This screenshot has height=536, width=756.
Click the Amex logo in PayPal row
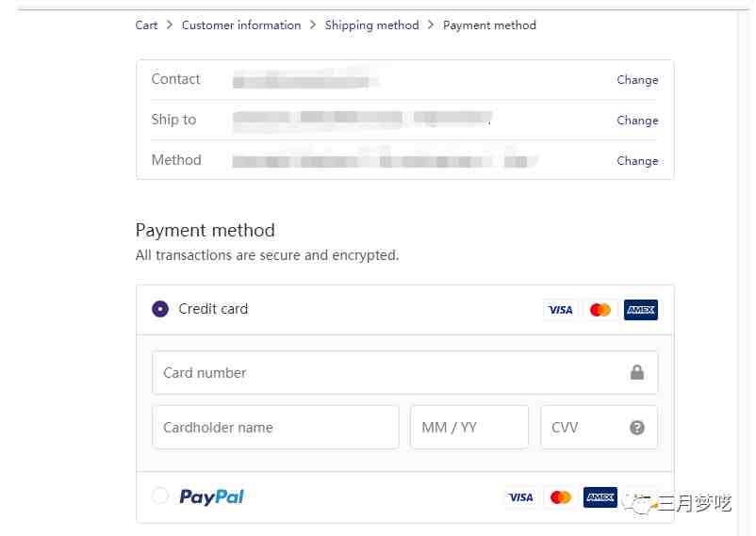(600, 497)
